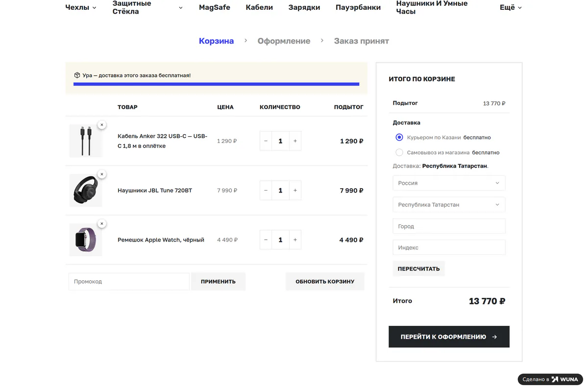Image resolution: width=588 pixels, height=390 pixels.
Task: Click the Итого по корзине heading
Action: [422, 79]
